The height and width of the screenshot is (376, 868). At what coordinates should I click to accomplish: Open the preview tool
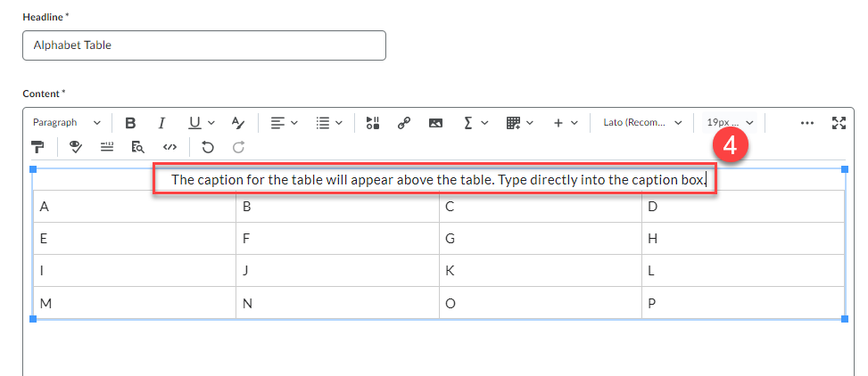click(138, 147)
